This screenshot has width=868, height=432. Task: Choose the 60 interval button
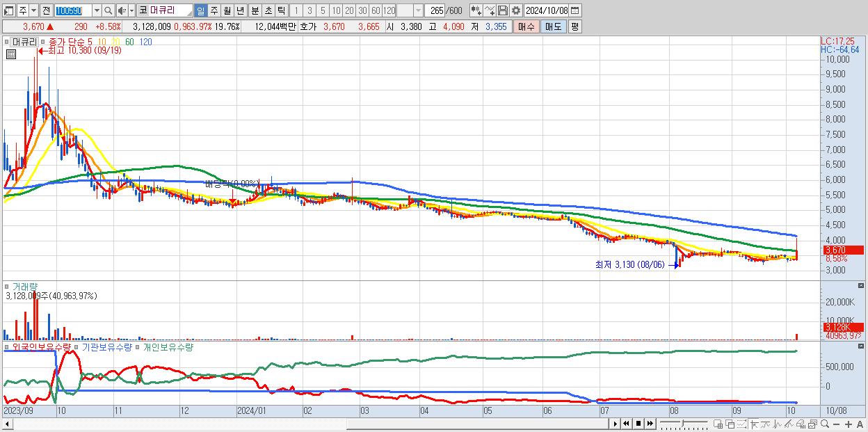[x=376, y=10]
